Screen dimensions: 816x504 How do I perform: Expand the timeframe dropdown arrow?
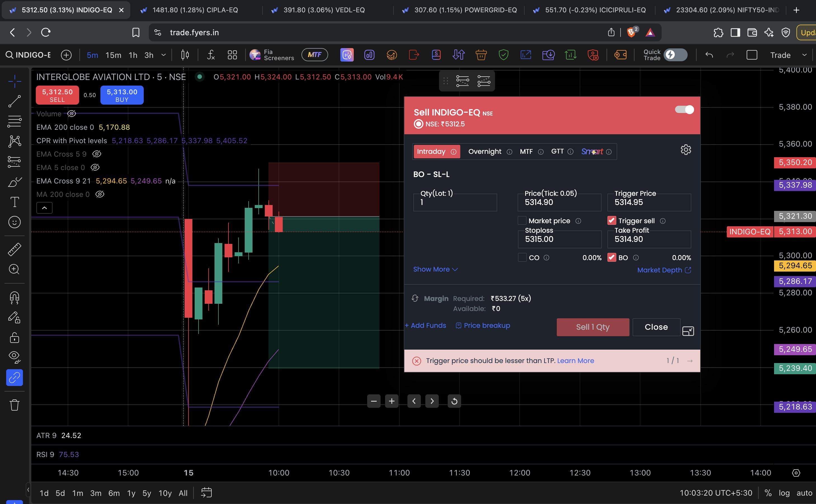[x=164, y=55]
